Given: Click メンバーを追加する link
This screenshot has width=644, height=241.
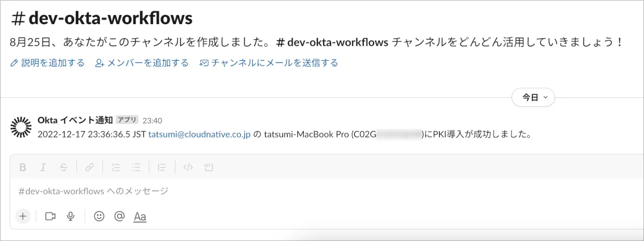Looking at the screenshot, I should click(x=142, y=63).
